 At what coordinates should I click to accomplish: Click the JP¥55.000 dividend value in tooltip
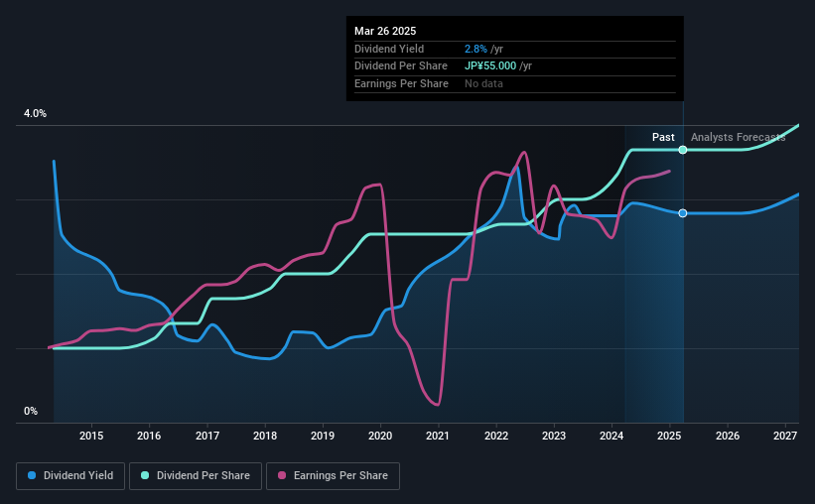click(490, 66)
